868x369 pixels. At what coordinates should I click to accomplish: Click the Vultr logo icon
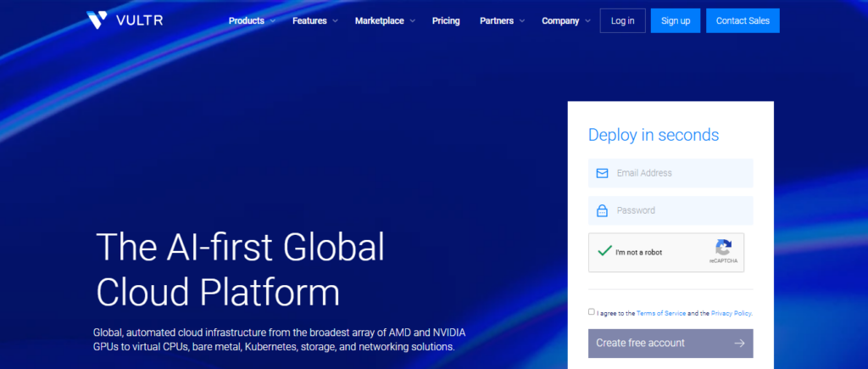[97, 20]
